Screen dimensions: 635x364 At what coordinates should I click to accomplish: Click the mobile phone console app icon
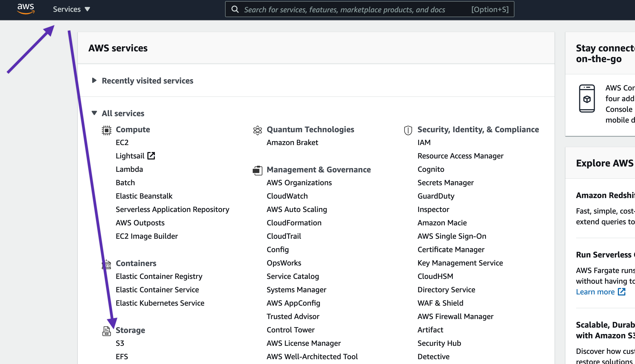coord(587,98)
